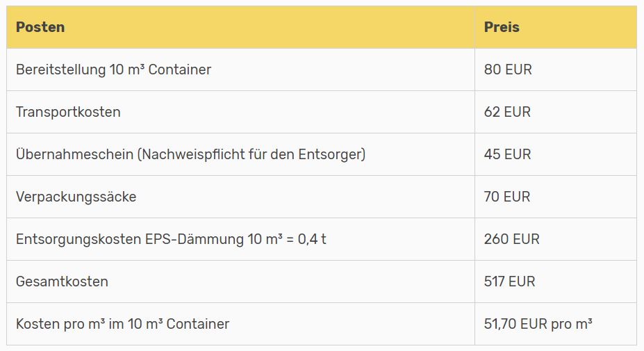644x351 pixels.
Task: Click the Kosten pro m³ row label
Action: [x=122, y=324]
